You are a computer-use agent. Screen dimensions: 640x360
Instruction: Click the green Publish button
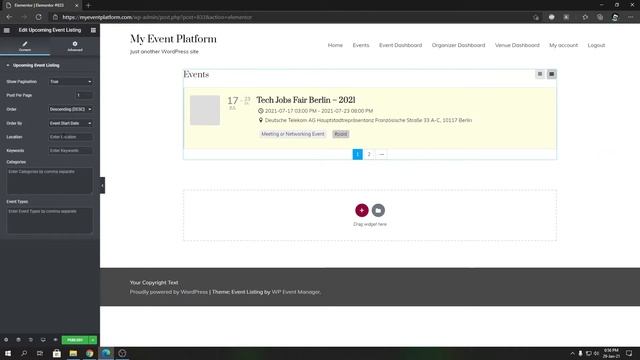tap(75, 340)
